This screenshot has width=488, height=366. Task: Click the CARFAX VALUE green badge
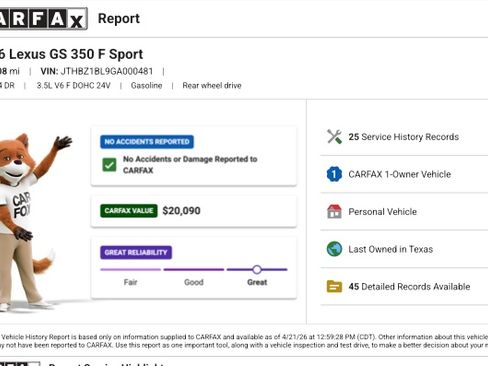click(129, 211)
